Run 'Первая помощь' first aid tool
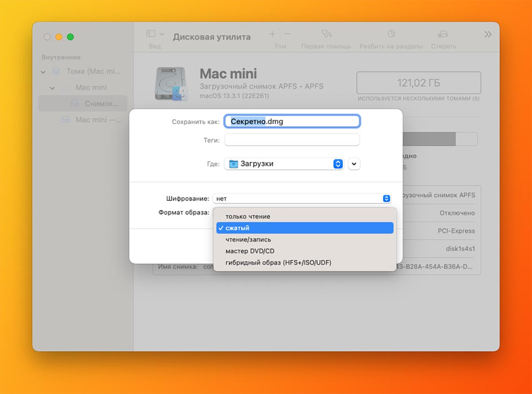The height and width of the screenshot is (394, 532). [326, 39]
